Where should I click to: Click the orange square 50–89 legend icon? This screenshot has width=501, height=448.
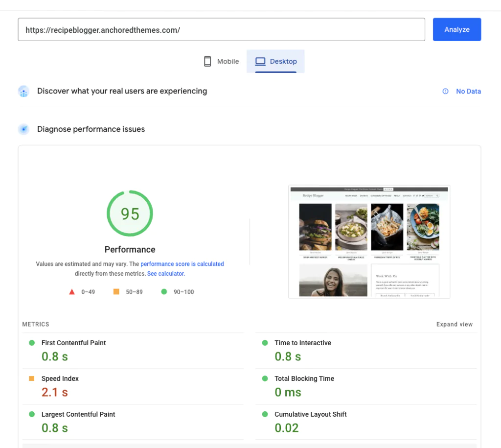(116, 292)
